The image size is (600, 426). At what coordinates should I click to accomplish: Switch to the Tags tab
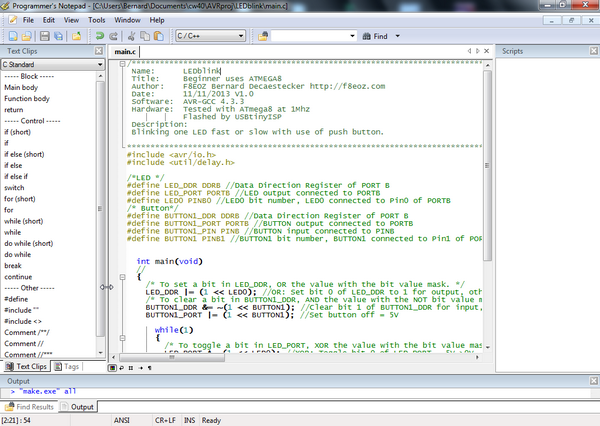(71, 367)
